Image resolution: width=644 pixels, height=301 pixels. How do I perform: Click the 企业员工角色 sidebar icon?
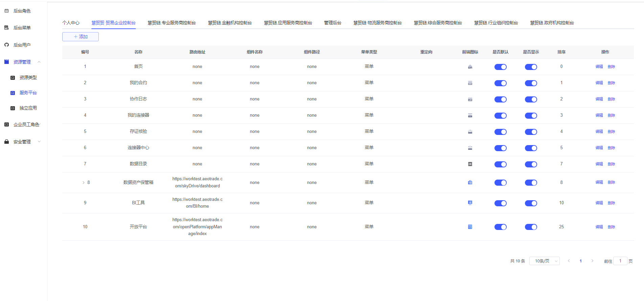tap(6, 124)
